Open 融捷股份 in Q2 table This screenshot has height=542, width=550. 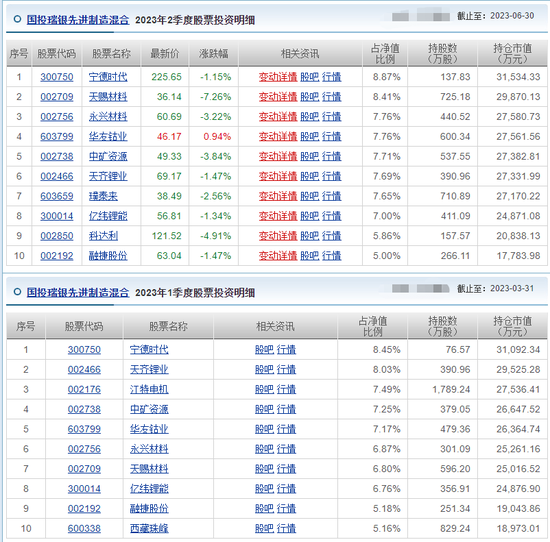point(108,256)
